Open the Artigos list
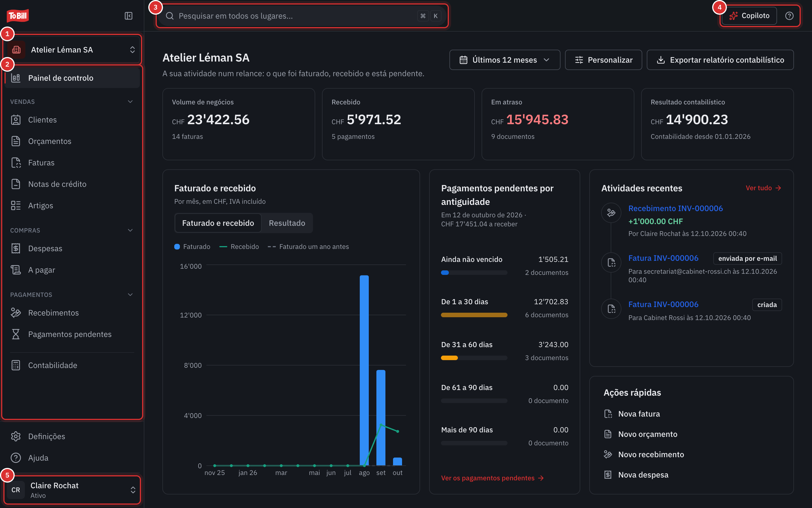The width and height of the screenshot is (812, 508). tap(72, 206)
